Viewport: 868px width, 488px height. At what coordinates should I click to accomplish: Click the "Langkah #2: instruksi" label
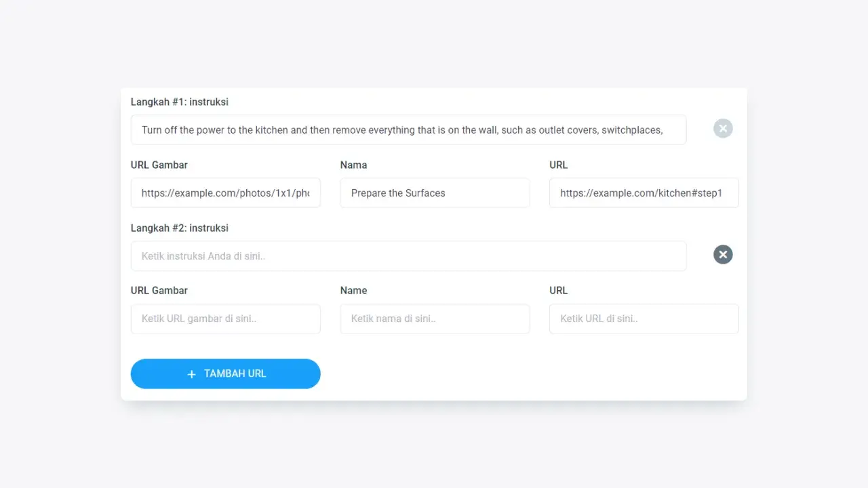tap(180, 228)
